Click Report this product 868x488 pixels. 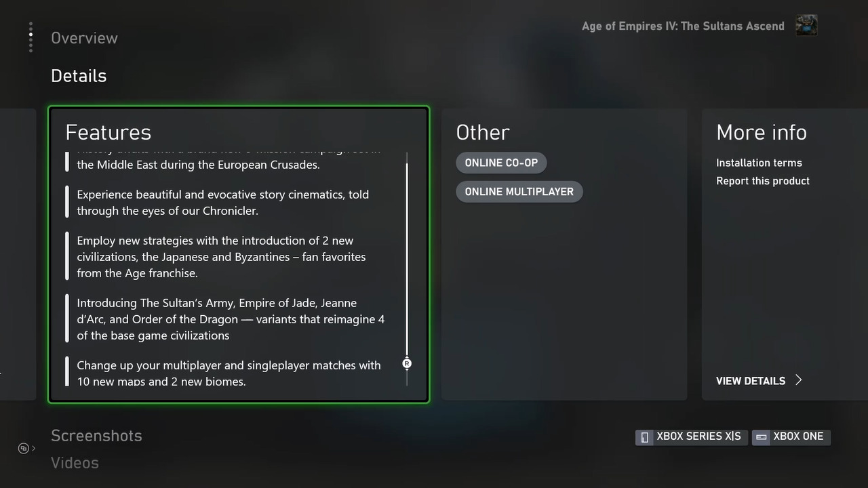[763, 181]
